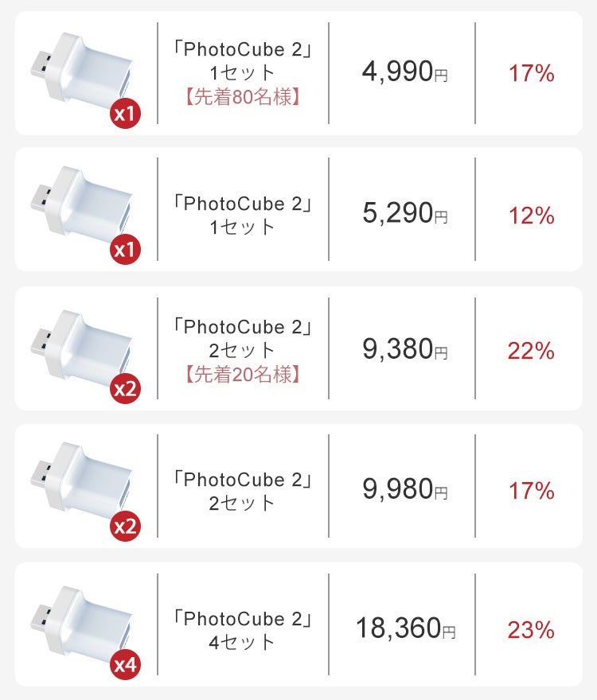Click the 17% discount beside 9,980円
Image resolution: width=597 pixels, height=700 pixels.
click(x=531, y=491)
